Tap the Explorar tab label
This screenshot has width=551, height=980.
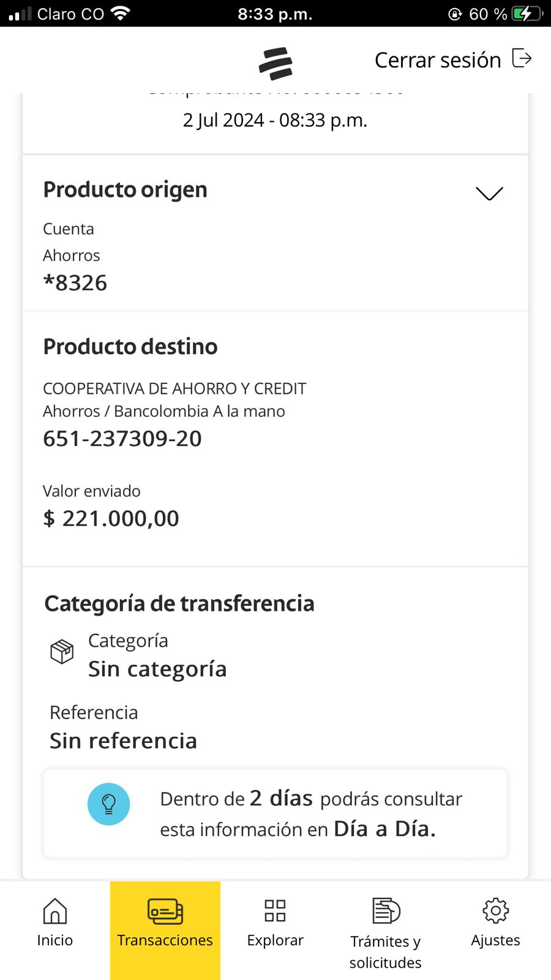click(275, 940)
